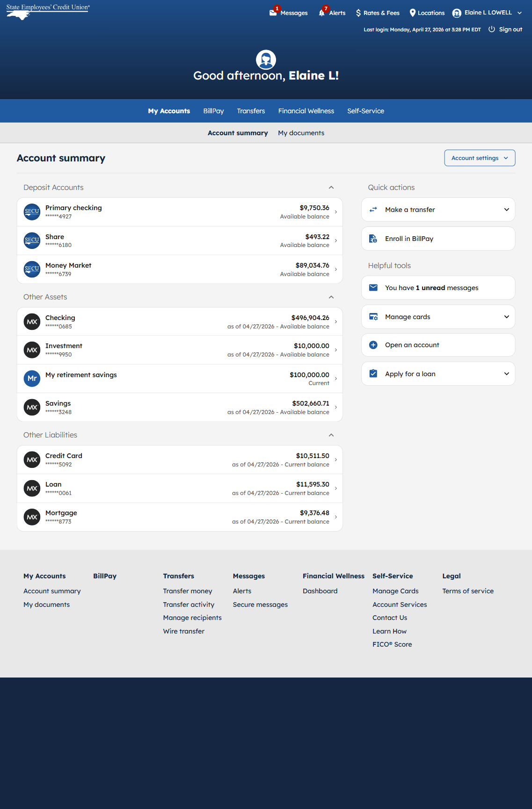
Task: Click the Loan balance $11,595.30
Action: (x=313, y=484)
